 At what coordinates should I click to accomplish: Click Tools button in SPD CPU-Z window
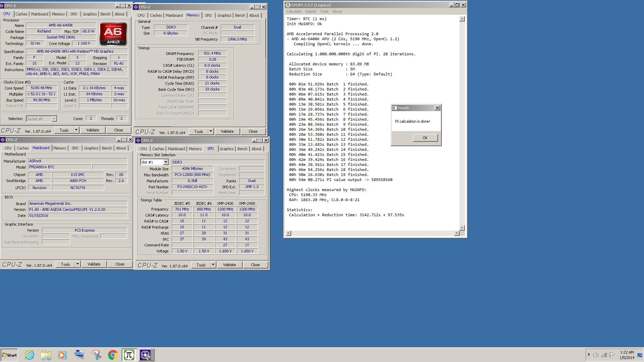point(201,265)
